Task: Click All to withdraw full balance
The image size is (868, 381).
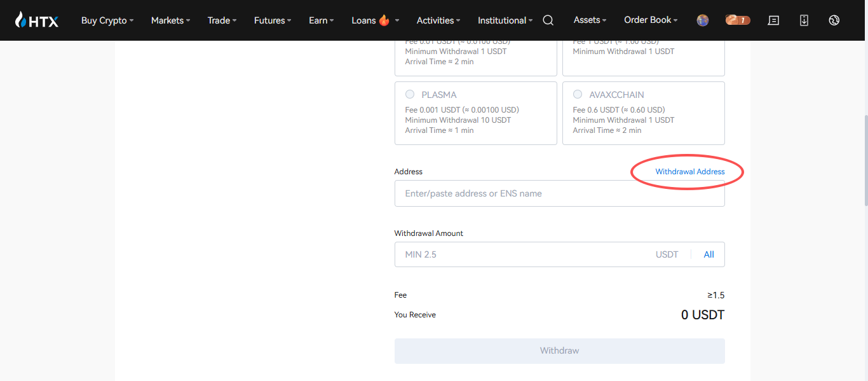Action: tap(709, 254)
